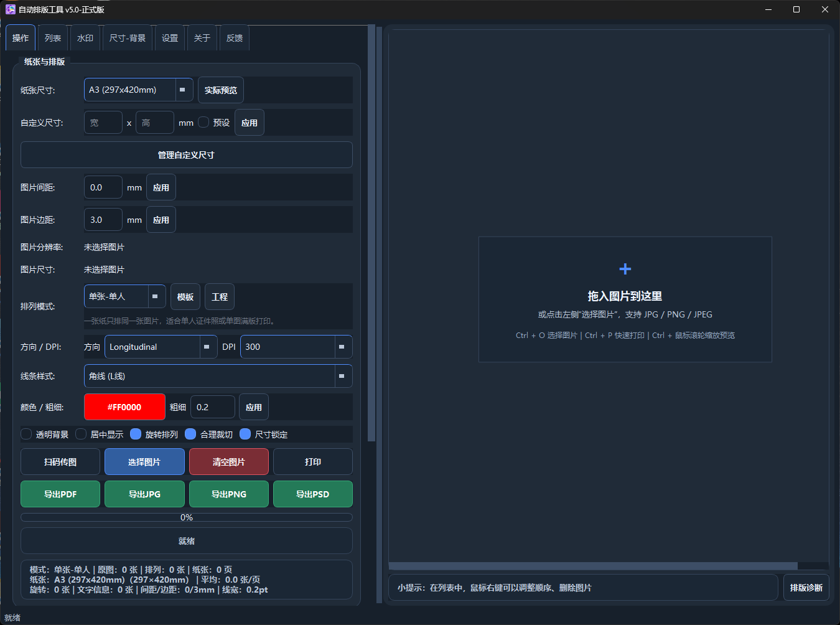This screenshot has height=625, width=840.
Task: Click the red #FF0000 color swatch
Action: (124, 407)
